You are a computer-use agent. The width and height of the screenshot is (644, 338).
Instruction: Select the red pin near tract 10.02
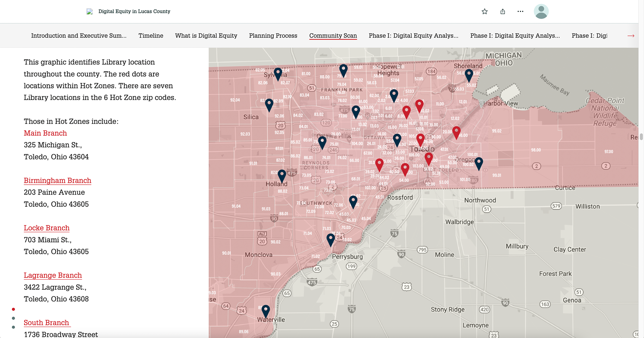pyautogui.click(x=419, y=106)
